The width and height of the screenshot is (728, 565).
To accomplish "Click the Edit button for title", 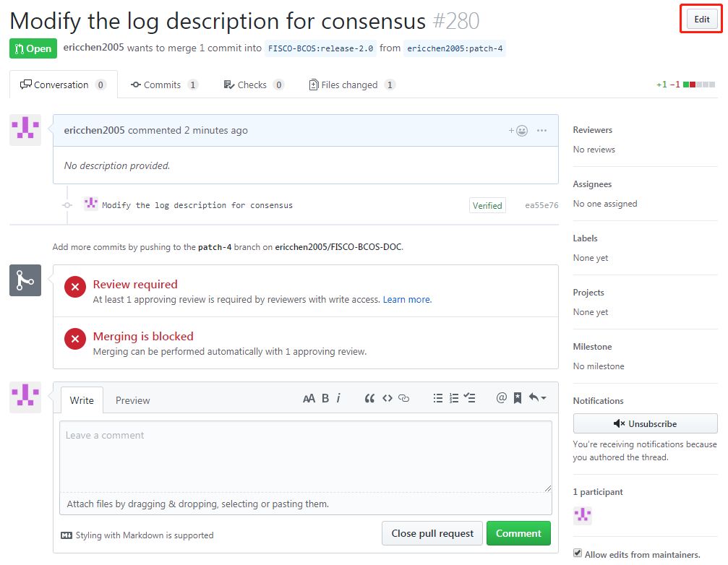I will 701,20.
